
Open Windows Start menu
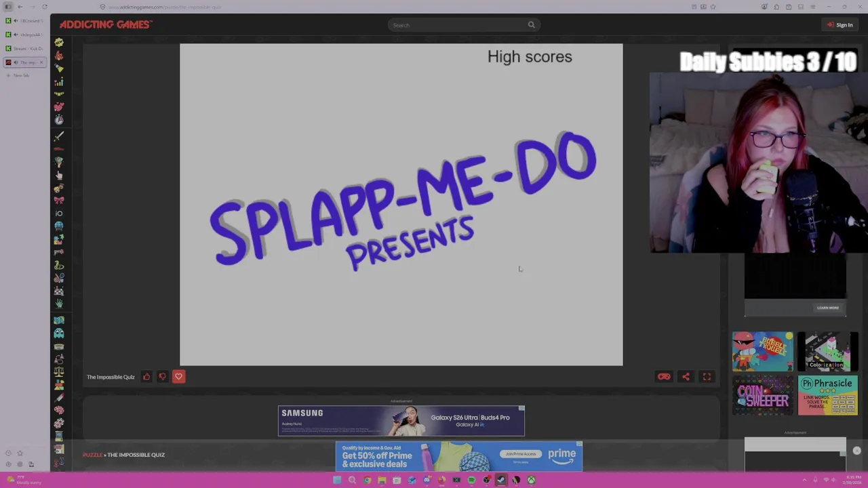(x=337, y=480)
